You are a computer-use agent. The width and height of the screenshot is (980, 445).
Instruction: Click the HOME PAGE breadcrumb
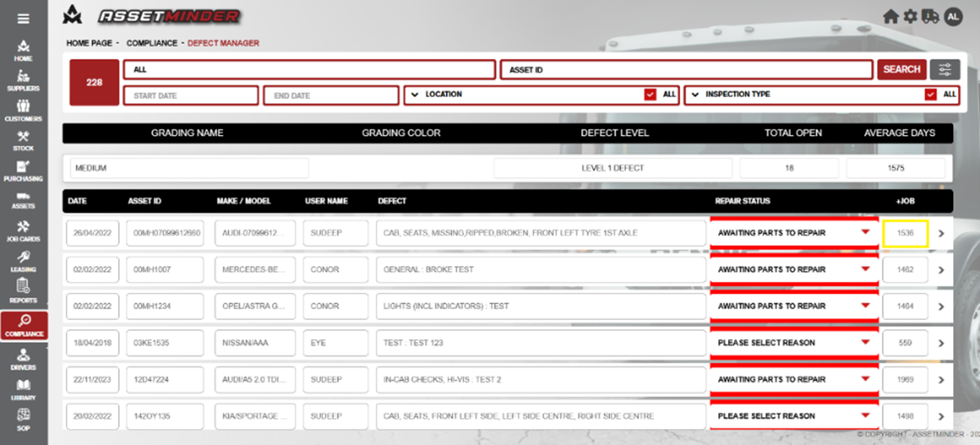tap(89, 43)
